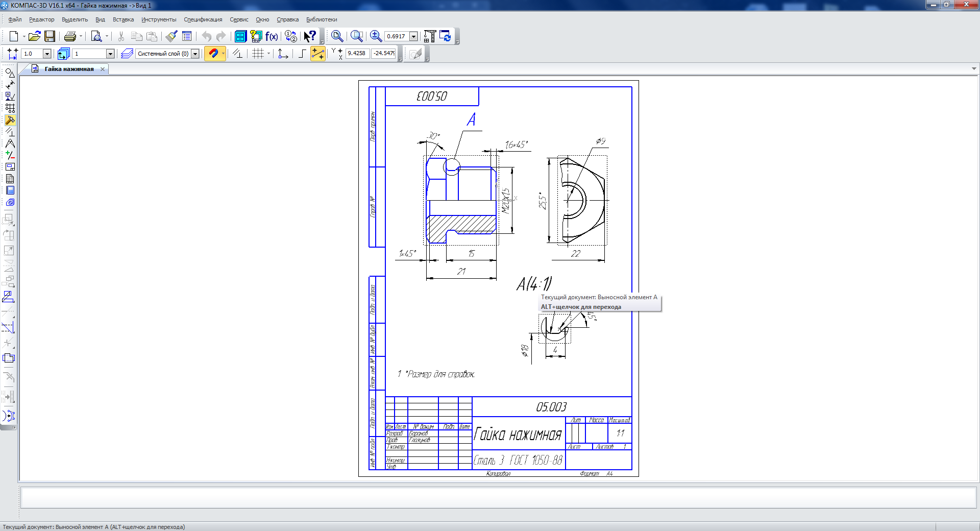Image resolution: width=980 pixels, height=531 pixels.
Task: Open the Инструменты menu
Action: pos(159,19)
